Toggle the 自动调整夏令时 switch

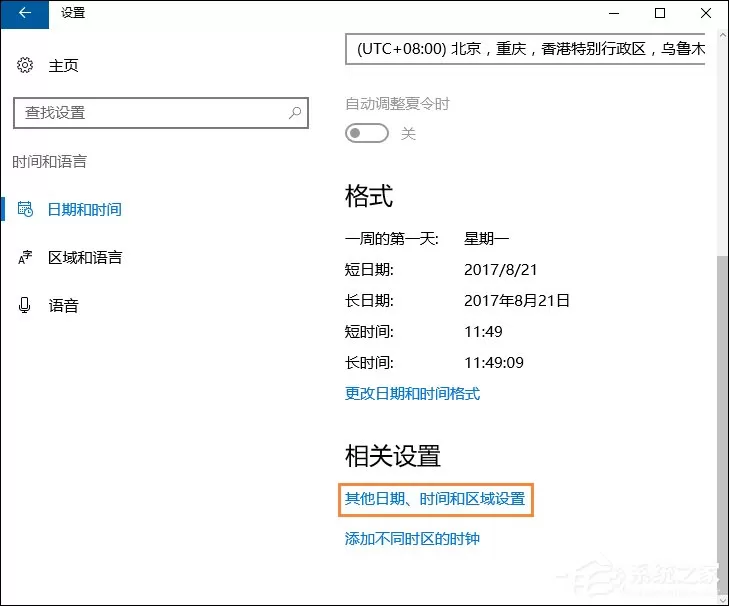[x=367, y=133]
